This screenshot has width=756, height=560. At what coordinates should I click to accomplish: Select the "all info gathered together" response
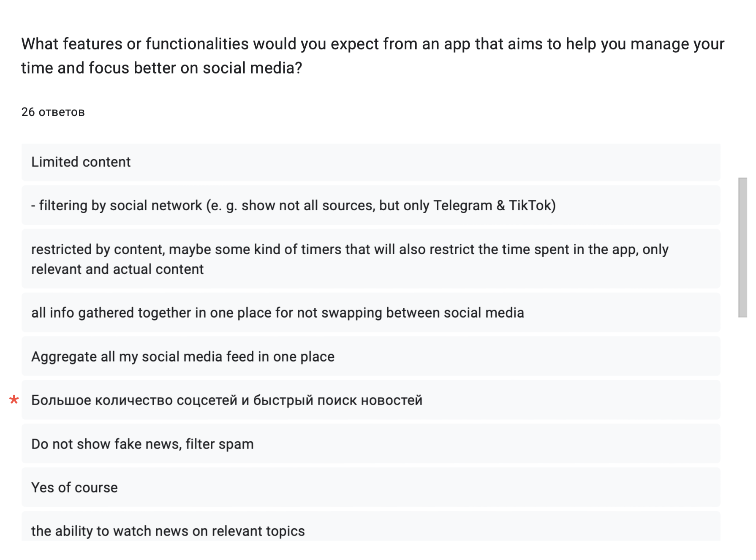pos(277,313)
